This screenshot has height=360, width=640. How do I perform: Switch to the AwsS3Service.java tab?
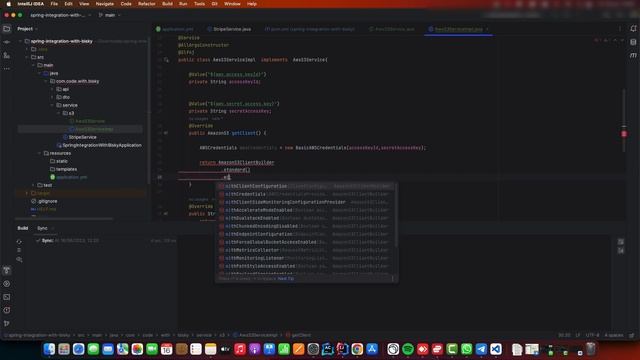[x=392, y=29]
